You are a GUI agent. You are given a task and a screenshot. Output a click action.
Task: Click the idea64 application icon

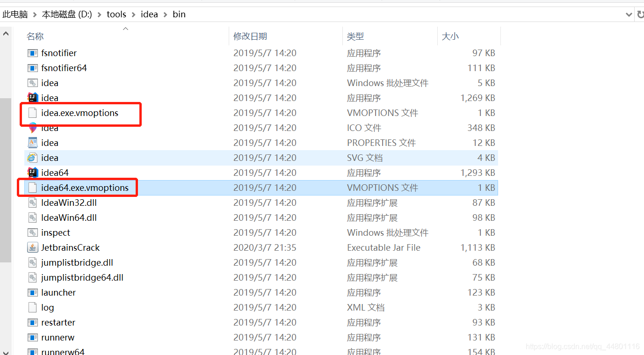tap(32, 173)
